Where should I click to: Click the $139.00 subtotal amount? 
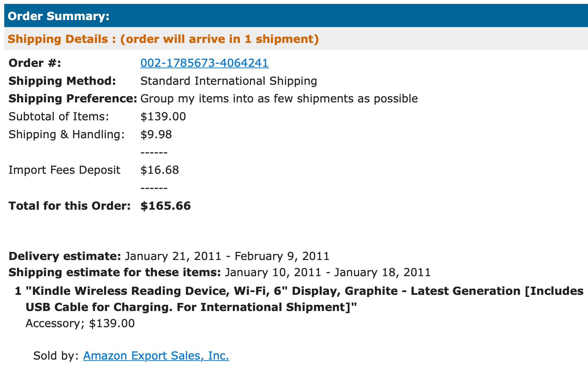coord(163,116)
